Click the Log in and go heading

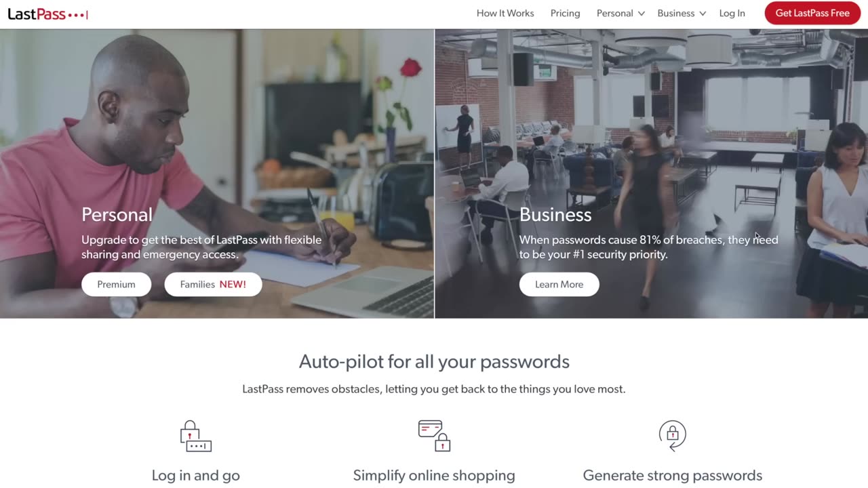point(196,475)
